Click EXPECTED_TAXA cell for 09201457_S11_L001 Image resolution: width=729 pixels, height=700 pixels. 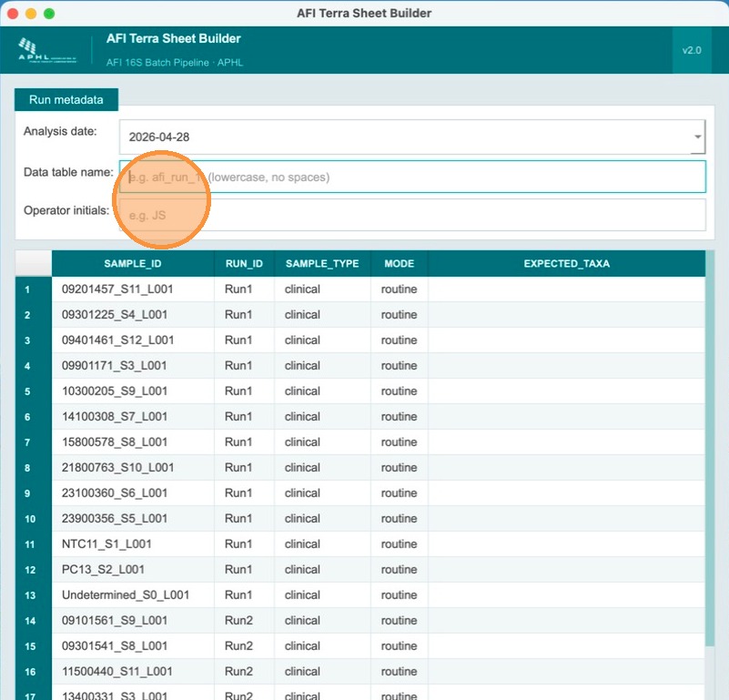(x=566, y=289)
